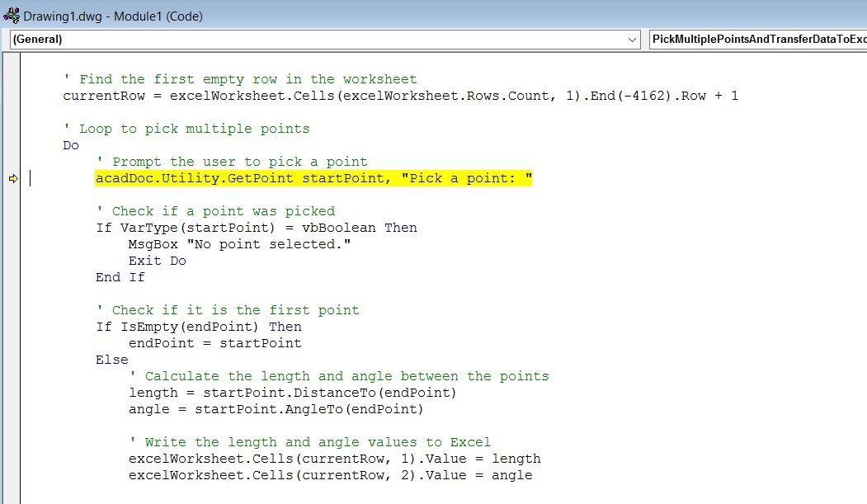Click the first End If line

(120, 277)
